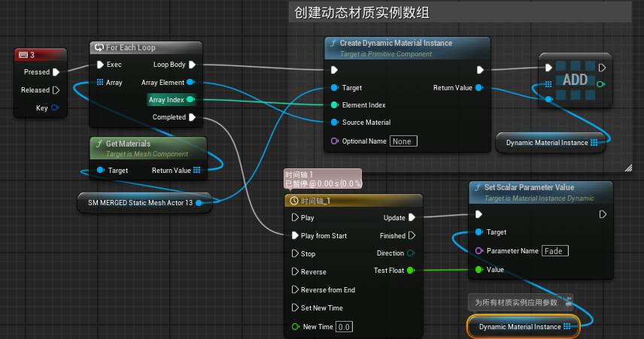This screenshot has height=339, width=644.
Task: Click the Released pin on key 3 node
Action: click(x=55, y=90)
